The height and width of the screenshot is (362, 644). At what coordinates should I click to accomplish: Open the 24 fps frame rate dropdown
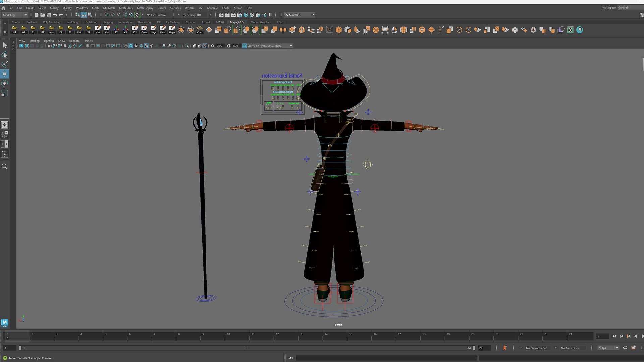tap(608, 348)
